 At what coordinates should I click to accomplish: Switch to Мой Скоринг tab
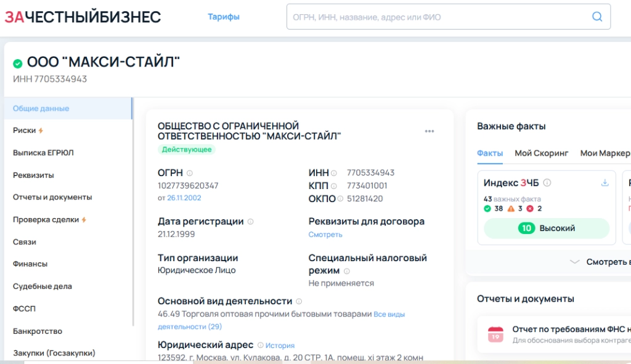(541, 153)
